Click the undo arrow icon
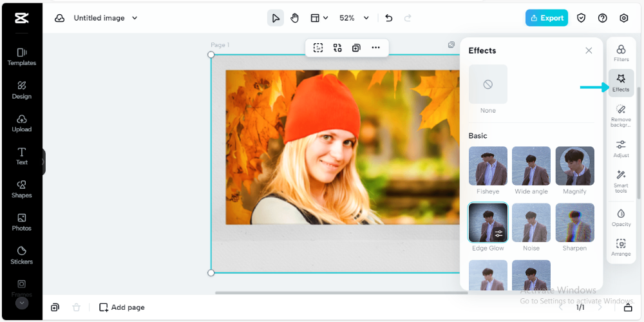644x322 pixels. click(x=388, y=18)
